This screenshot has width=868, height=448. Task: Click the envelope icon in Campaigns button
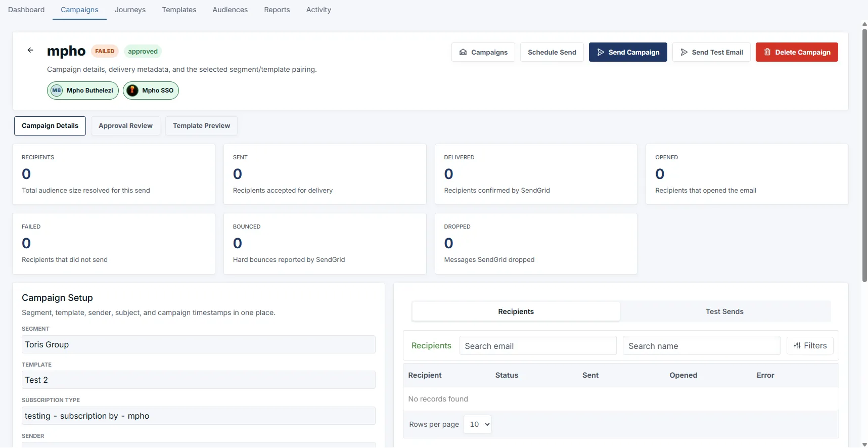(x=463, y=52)
